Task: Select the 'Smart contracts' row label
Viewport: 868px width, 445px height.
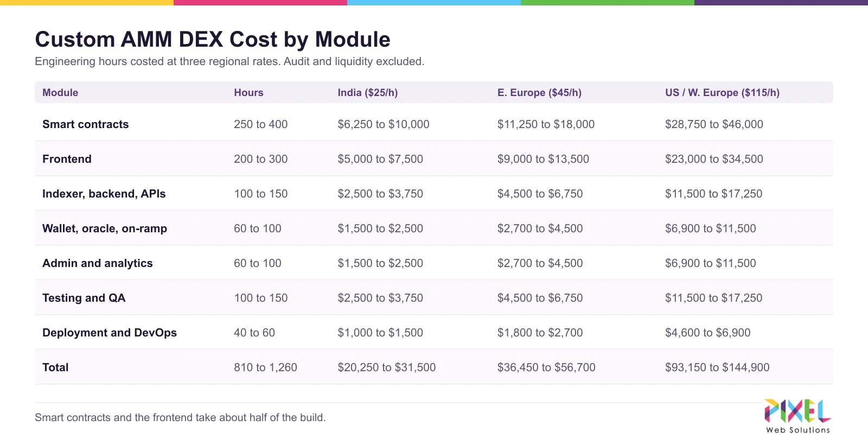Action: coord(86,124)
